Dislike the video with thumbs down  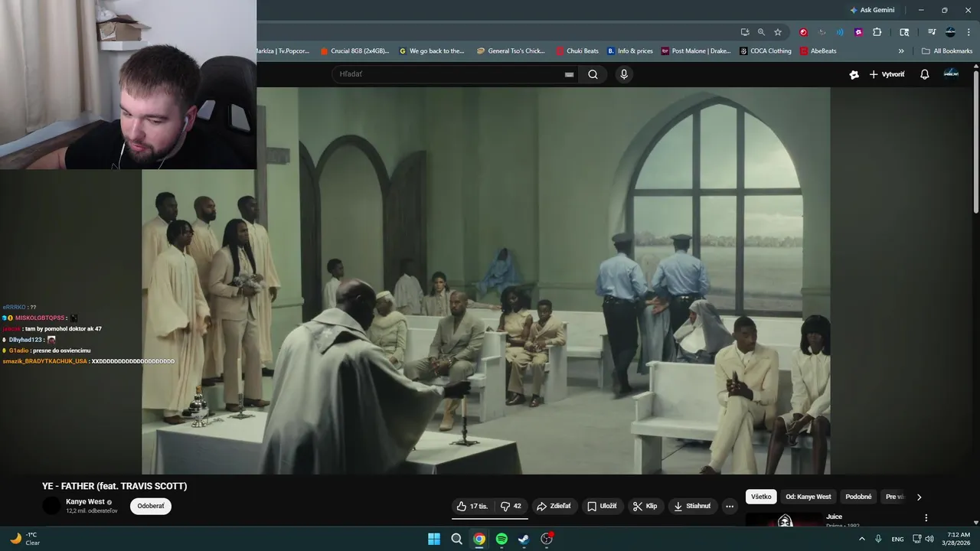(511, 506)
